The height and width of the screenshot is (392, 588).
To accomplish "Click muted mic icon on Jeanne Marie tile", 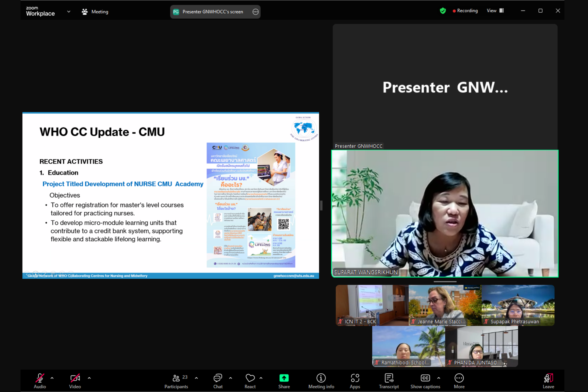I will pyautogui.click(x=413, y=322).
